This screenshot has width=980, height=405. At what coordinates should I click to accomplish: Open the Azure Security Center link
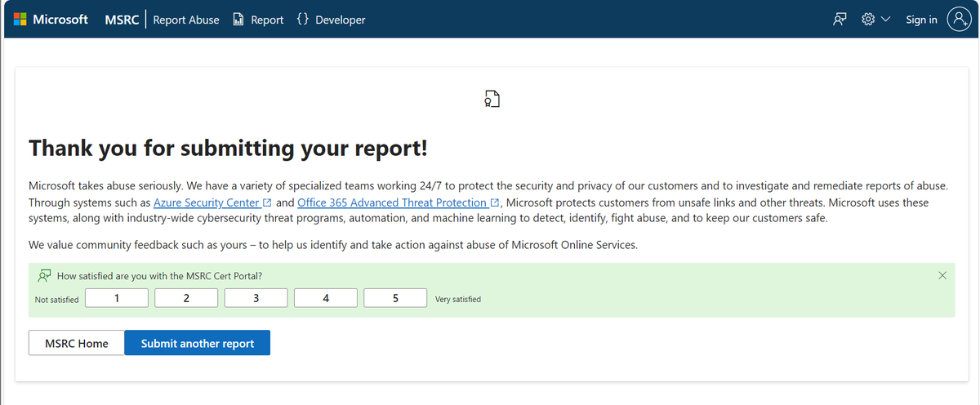207,202
